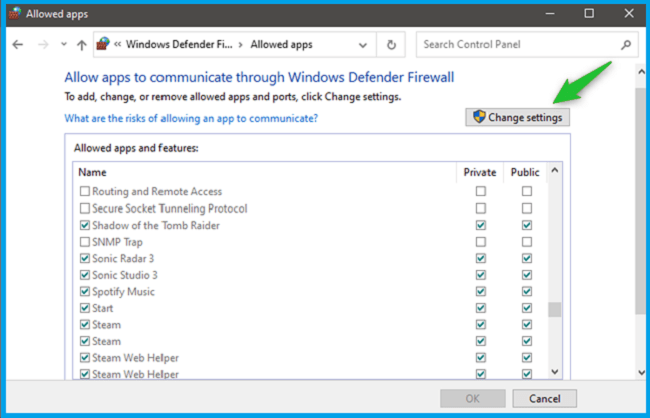This screenshot has height=418, width=650.
Task: Go back with the back arrow
Action: 17,44
